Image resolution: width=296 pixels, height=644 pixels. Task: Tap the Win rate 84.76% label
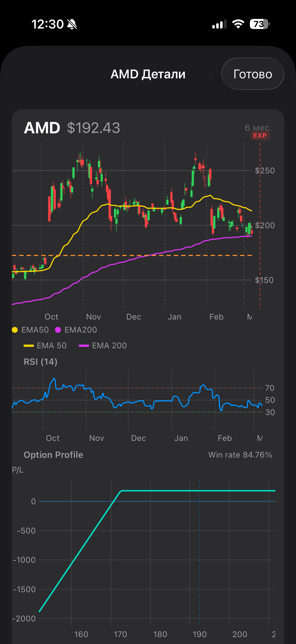click(240, 455)
